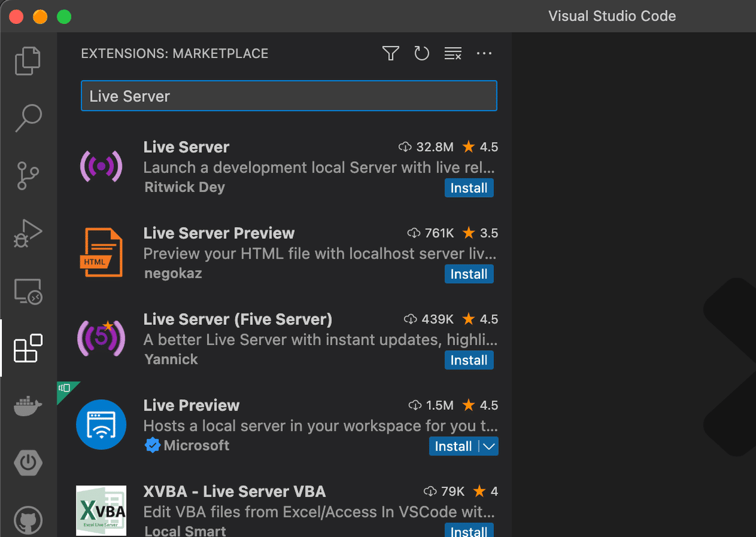Click the Five Server extension icon

[101, 339]
